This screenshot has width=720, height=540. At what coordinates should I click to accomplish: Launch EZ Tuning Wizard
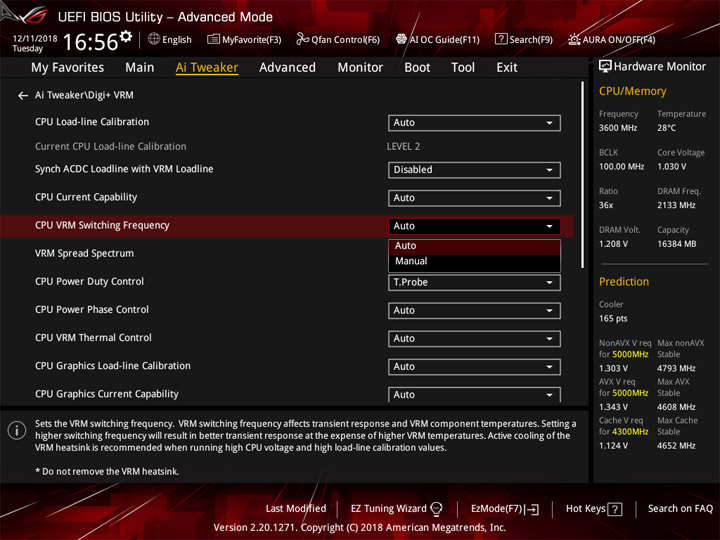pyautogui.click(x=396, y=509)
